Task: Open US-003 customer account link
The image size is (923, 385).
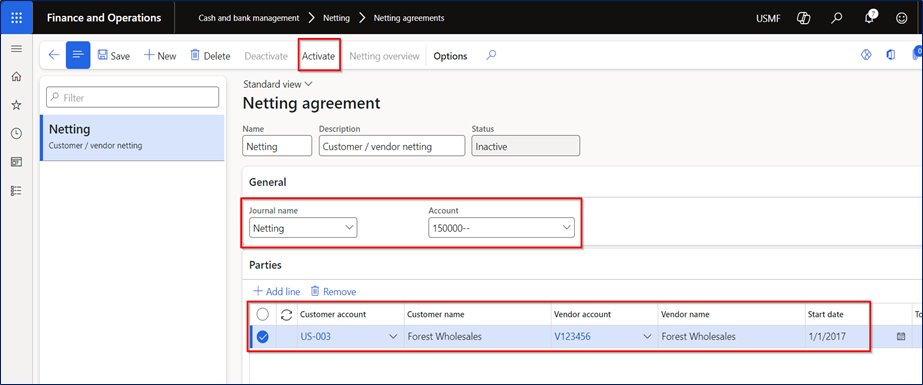Action: pyautogui.click(x=316, y=337)
